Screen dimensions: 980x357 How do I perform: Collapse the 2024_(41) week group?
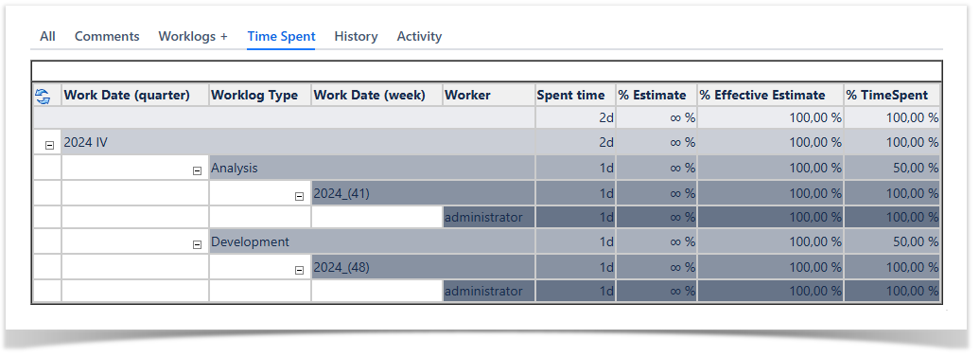point(299,196)
